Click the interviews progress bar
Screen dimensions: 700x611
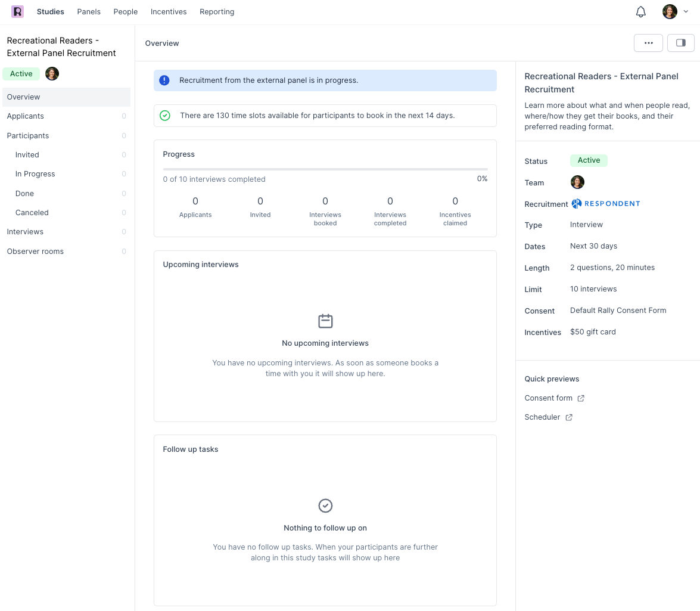click(x=325, y=169)
